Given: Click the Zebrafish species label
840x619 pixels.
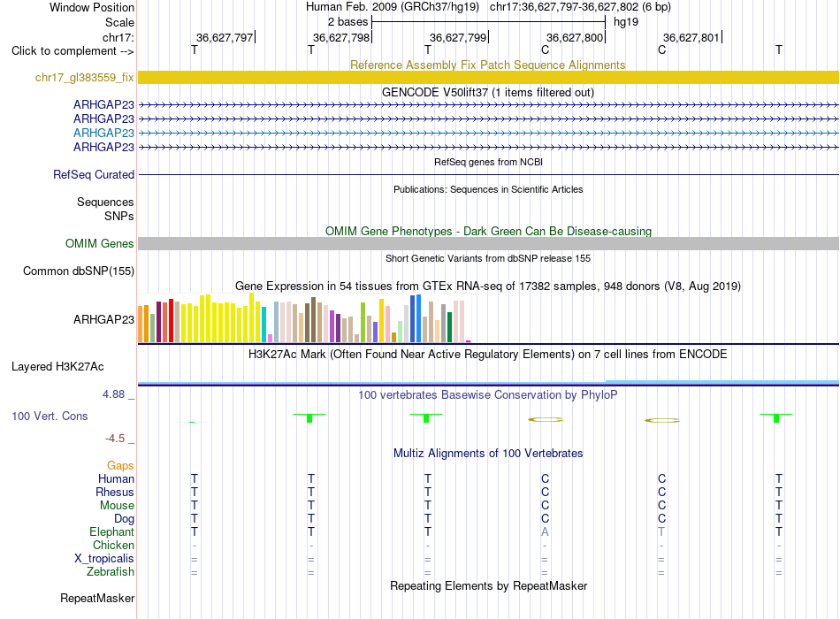Looking at the screenshot, I should pos(111,572).
